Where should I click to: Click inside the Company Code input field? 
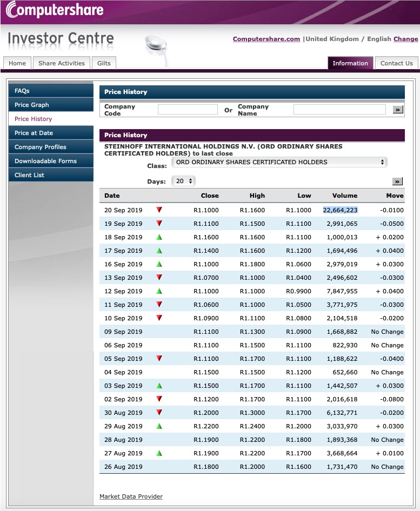[186, 109]
